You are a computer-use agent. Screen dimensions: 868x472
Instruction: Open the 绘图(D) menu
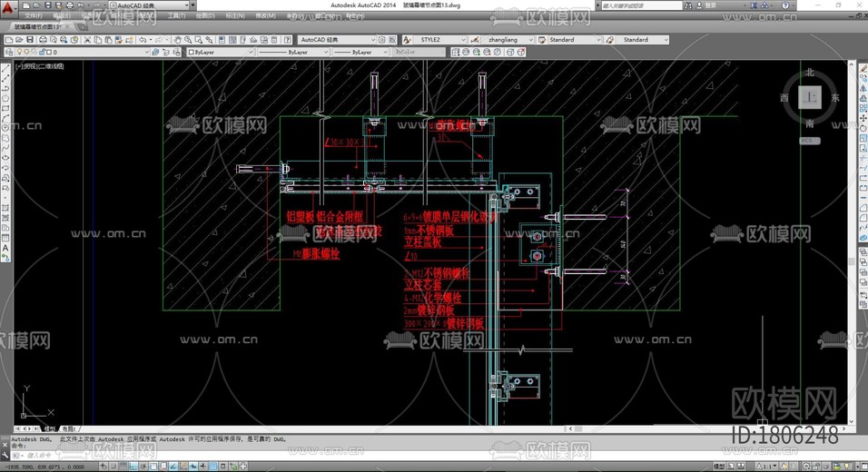click(x=205, y=16)
